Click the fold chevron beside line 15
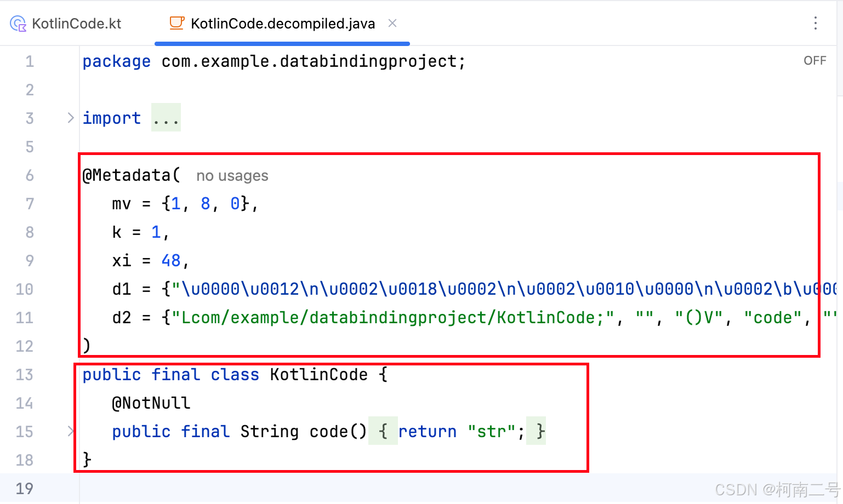This screenshot has width=843, height=504. [x=70, y=432]
